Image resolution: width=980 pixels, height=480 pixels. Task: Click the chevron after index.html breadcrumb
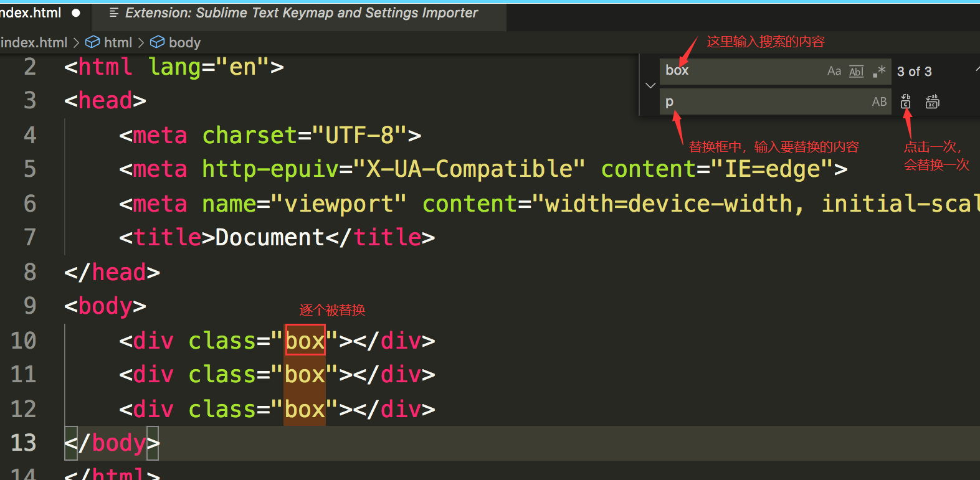(77, 42)
